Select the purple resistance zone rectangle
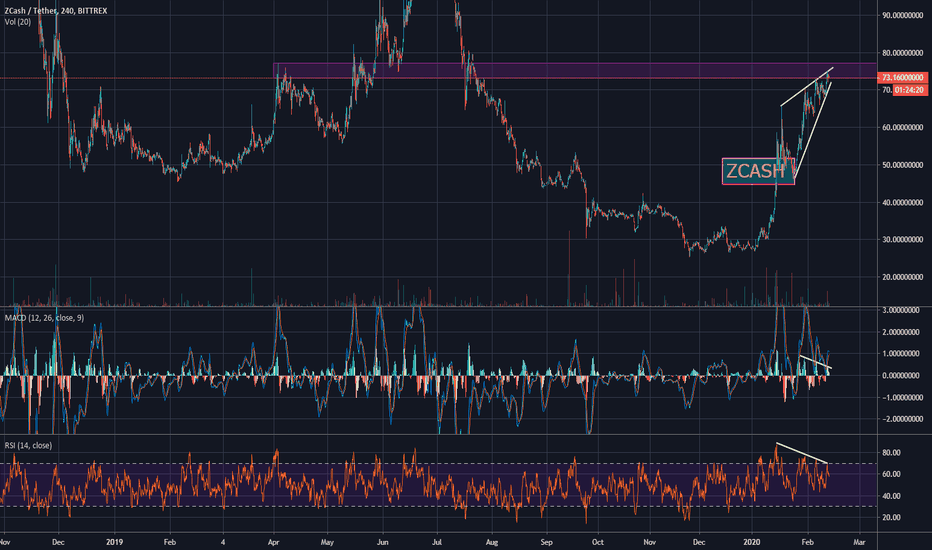 coord(574,71)
